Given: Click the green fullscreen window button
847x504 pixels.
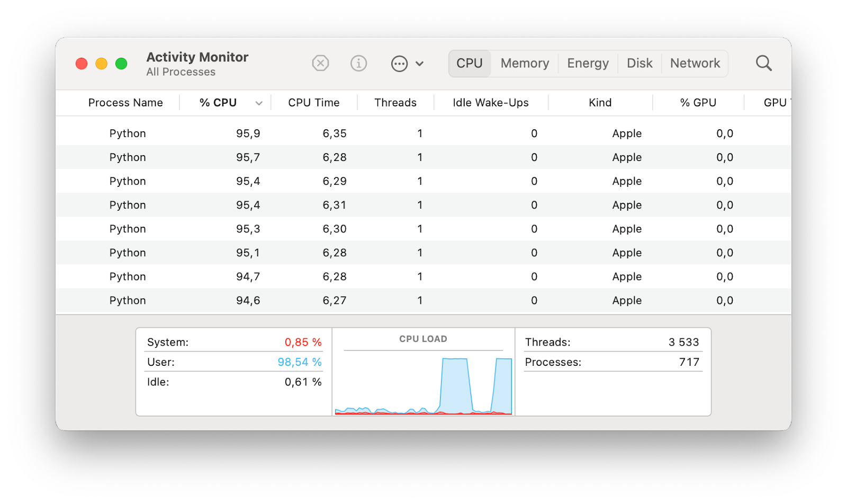Looking at the screenshot, I should tap(121, 64).
